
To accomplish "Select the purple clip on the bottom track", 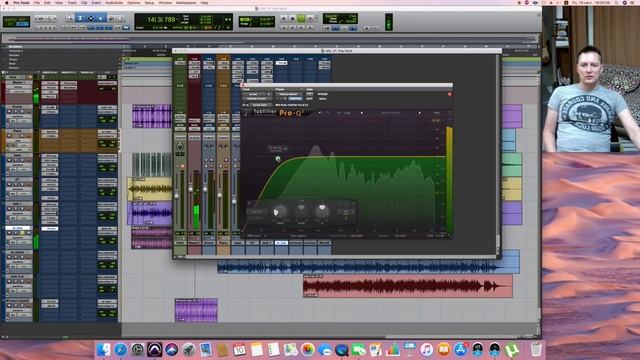I will (196, 310).
